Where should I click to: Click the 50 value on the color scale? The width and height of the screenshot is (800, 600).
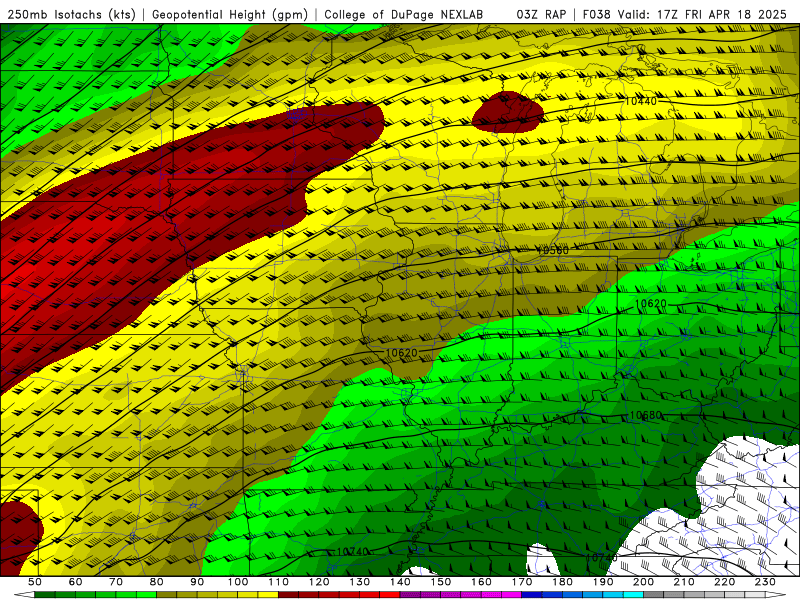pos(34,582)
